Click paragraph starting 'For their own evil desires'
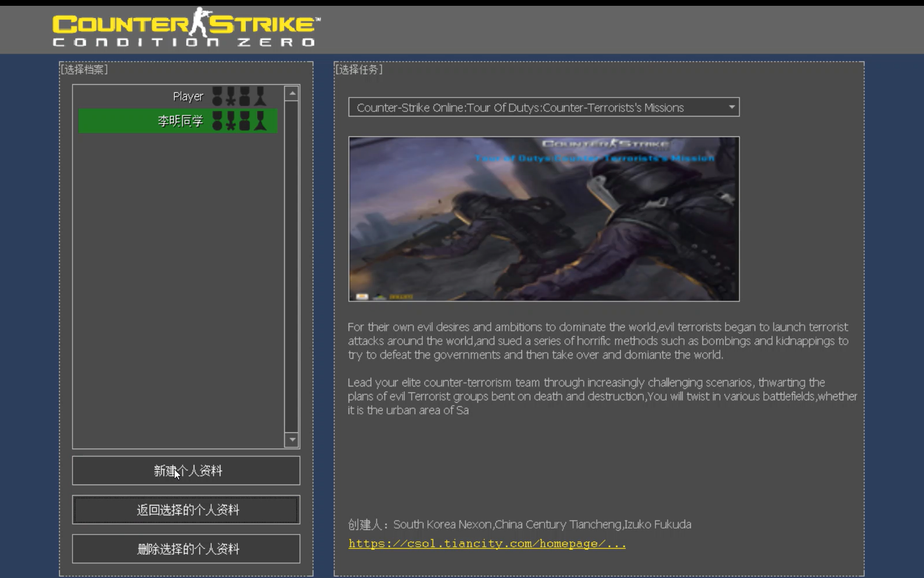The image size is (924, 578). click(x=599, y=341)
